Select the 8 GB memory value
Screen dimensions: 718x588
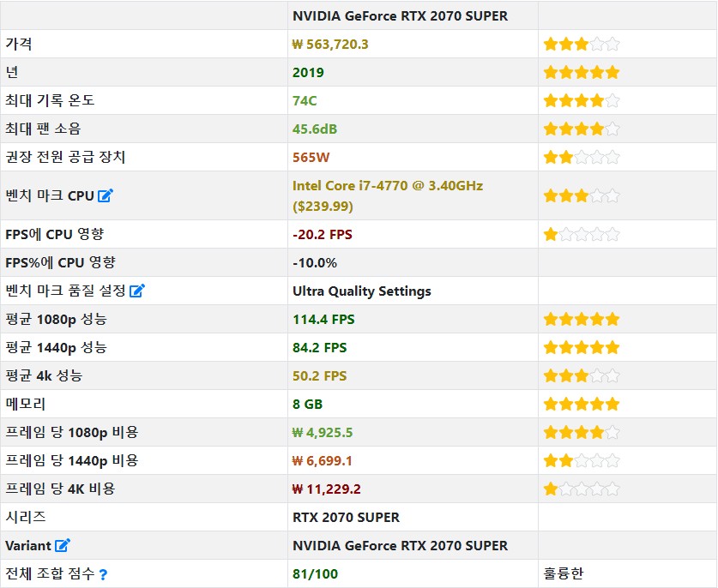(307, 404)
